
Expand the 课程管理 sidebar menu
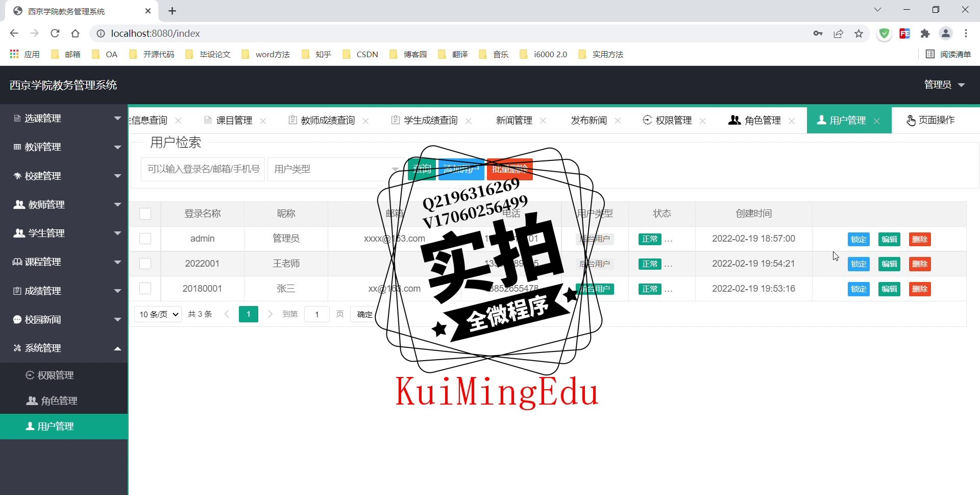coord(64,262)
